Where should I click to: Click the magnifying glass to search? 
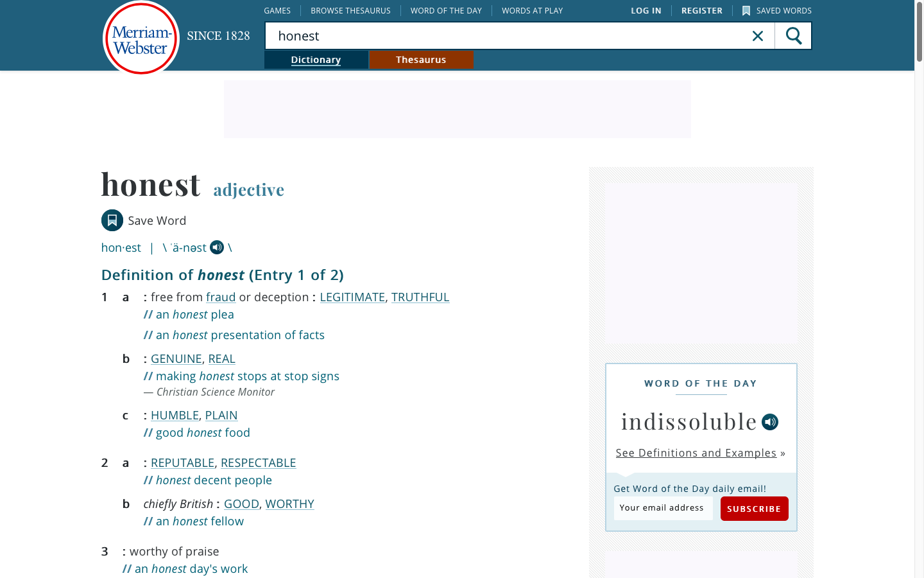792,36
